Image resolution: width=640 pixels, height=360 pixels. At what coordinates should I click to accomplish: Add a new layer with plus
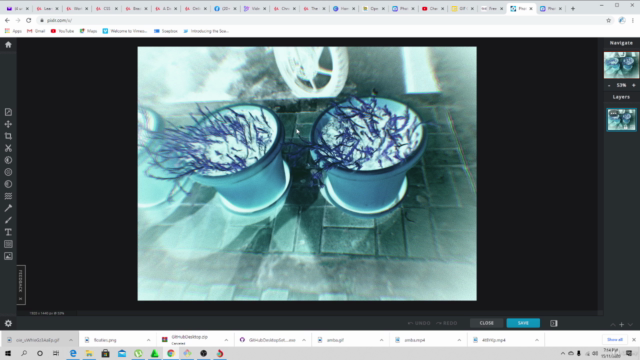tap(622, 324)
